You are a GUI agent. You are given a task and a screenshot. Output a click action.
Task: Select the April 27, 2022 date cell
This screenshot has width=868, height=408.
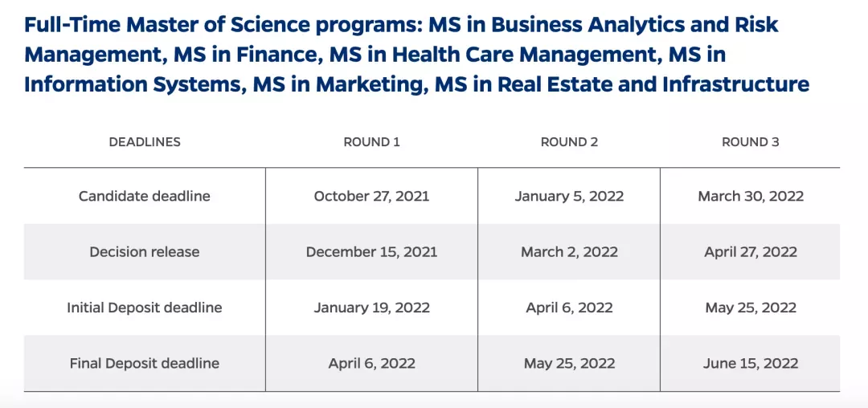tap(751, 252)
